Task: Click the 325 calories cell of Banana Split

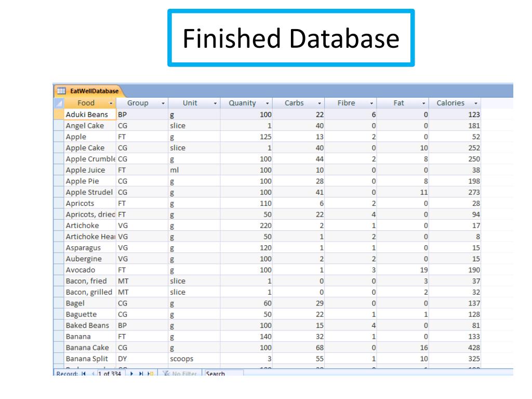Action: [455, 358]
